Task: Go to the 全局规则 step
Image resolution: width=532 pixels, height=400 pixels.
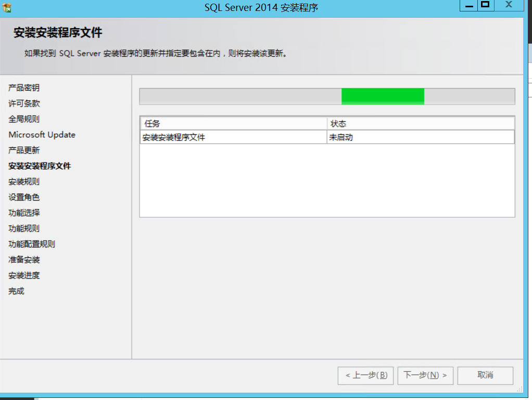Action: [x=24, y=119]
